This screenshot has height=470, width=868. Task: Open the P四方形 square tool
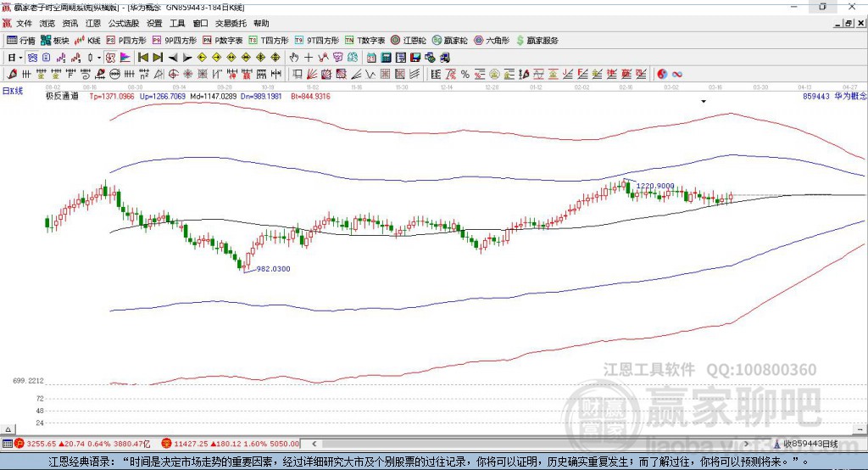click(x=126, y=41)
